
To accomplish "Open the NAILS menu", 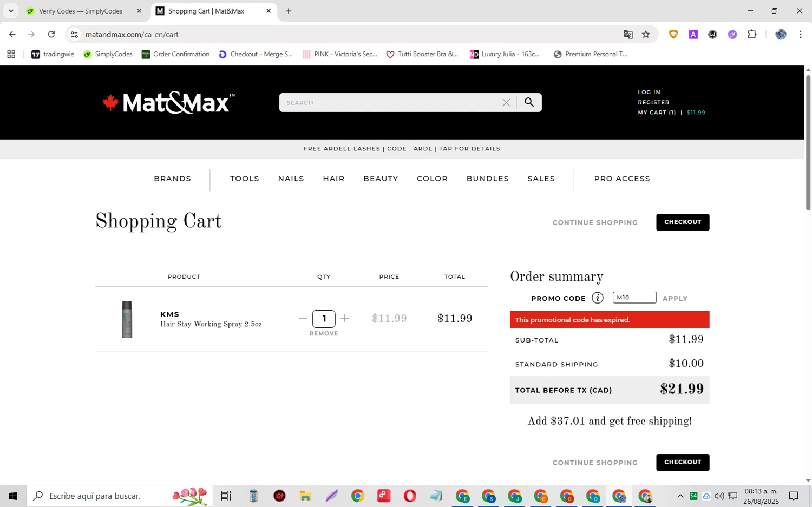I will [x=291, y=179].
